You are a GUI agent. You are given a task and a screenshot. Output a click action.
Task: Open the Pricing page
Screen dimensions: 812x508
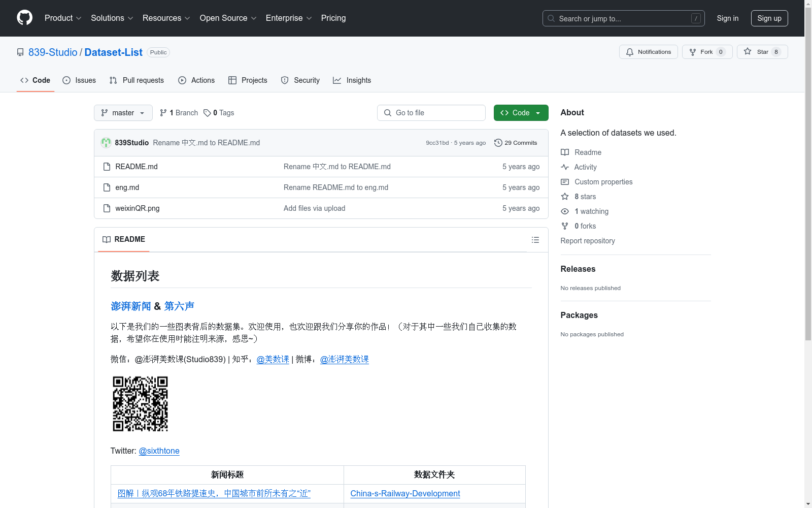(x=333, y=18)
